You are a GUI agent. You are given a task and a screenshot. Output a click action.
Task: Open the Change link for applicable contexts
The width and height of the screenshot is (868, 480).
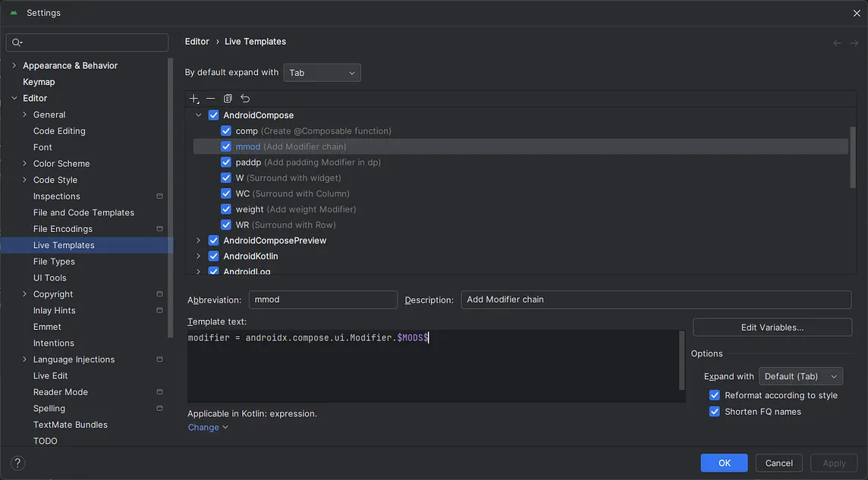tap(203, 427)
